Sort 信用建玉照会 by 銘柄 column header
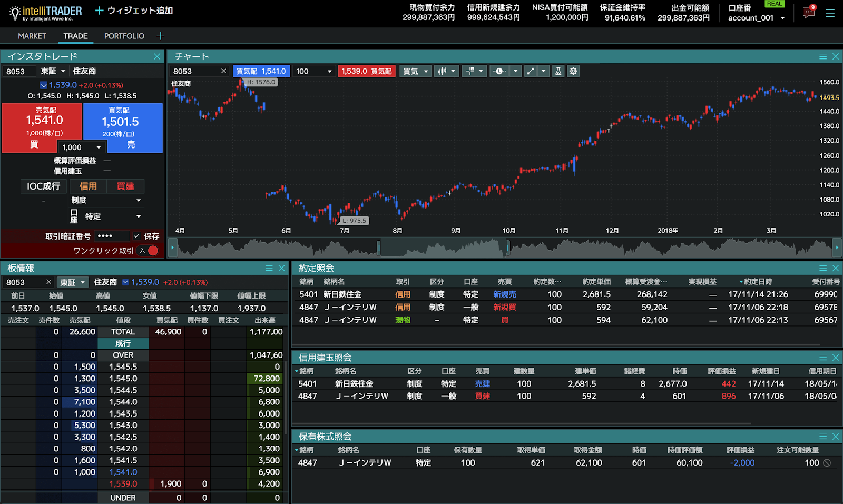This screenshot has width=843, height=504. (x=305, y=371)
